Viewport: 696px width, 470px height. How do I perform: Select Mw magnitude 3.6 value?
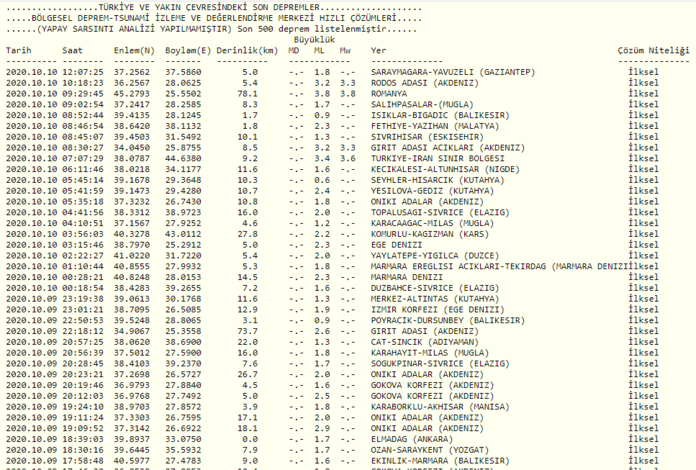click(x=348, y=158)
